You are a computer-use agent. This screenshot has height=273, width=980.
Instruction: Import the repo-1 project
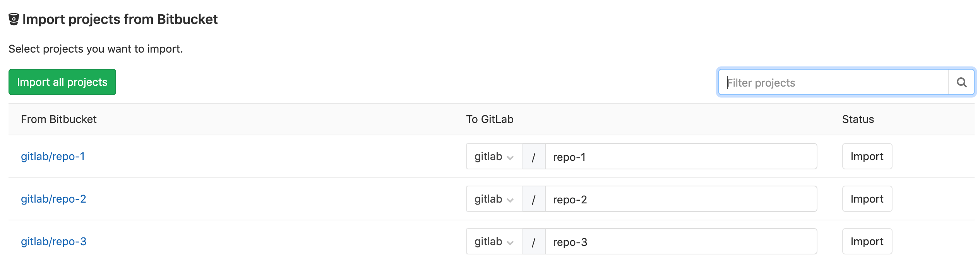[867, 157]
